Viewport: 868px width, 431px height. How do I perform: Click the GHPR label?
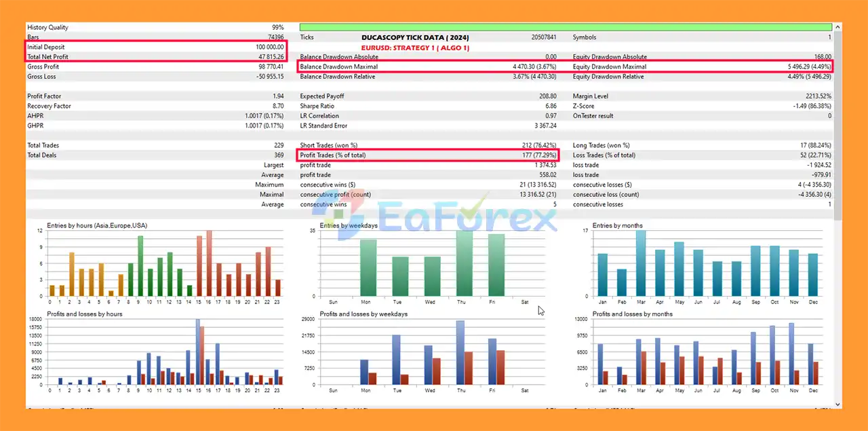pos(35,126)
